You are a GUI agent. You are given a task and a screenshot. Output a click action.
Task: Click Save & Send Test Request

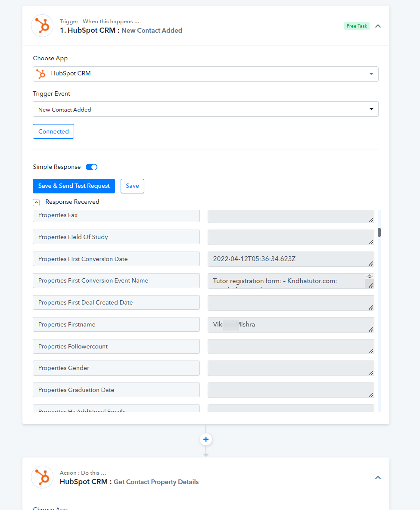tap(74, 186)
